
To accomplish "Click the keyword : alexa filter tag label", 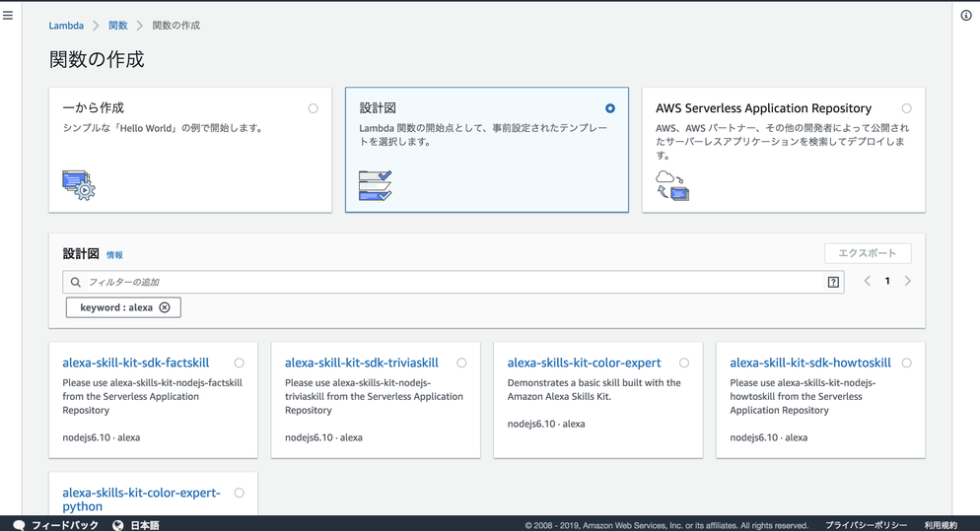I will click(x=116, y=307).
